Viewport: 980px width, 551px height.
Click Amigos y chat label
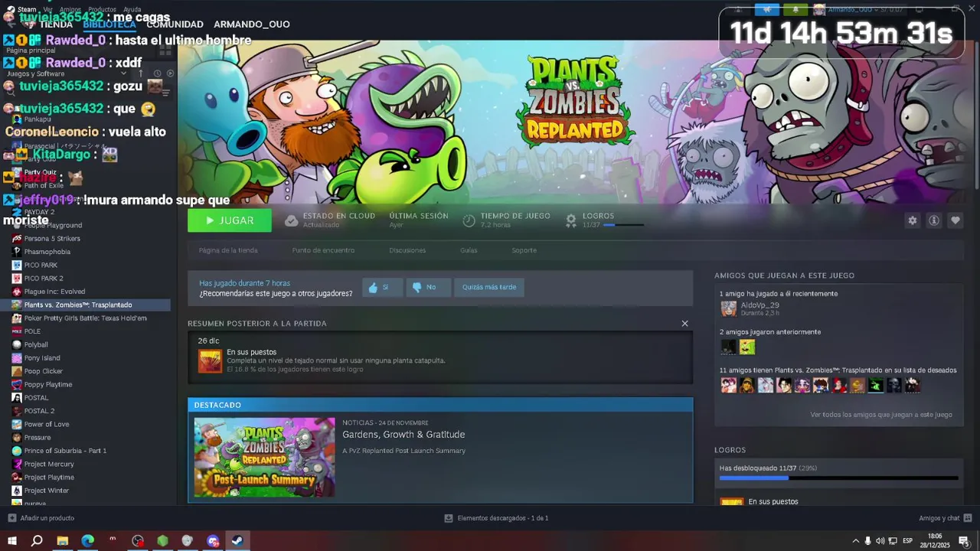939,518
